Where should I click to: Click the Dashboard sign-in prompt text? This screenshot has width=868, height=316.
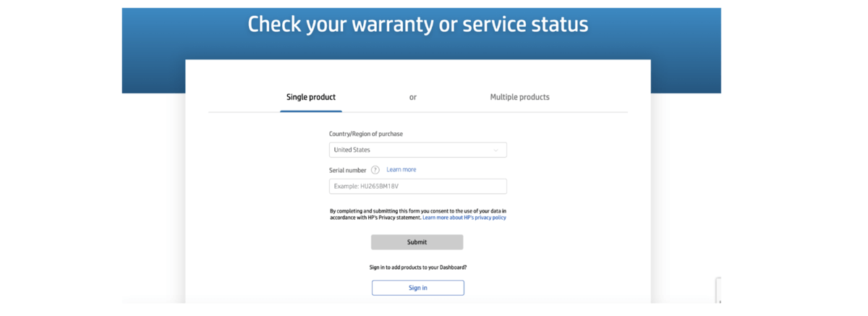[417, 268]
